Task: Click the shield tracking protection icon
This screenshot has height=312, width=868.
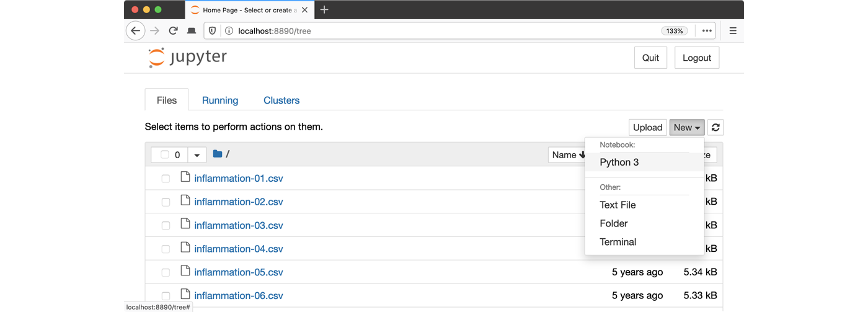Action: click(212, 30)
